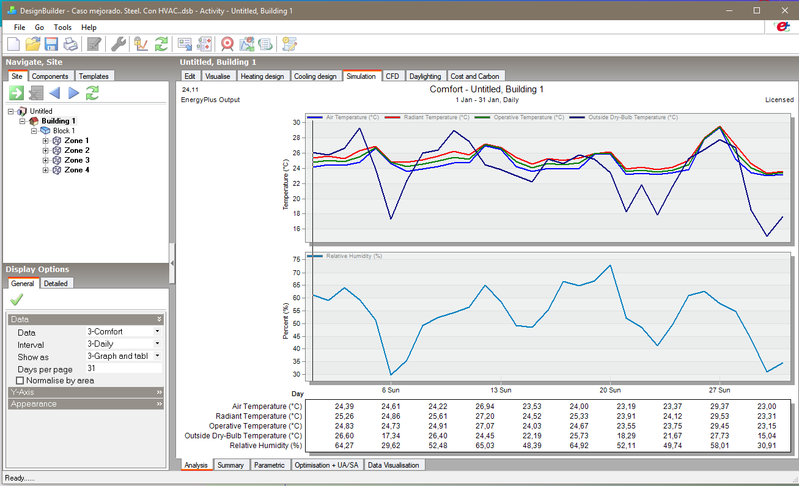Open the Go menu
This screenshot has width=799, height=486.
39,27
